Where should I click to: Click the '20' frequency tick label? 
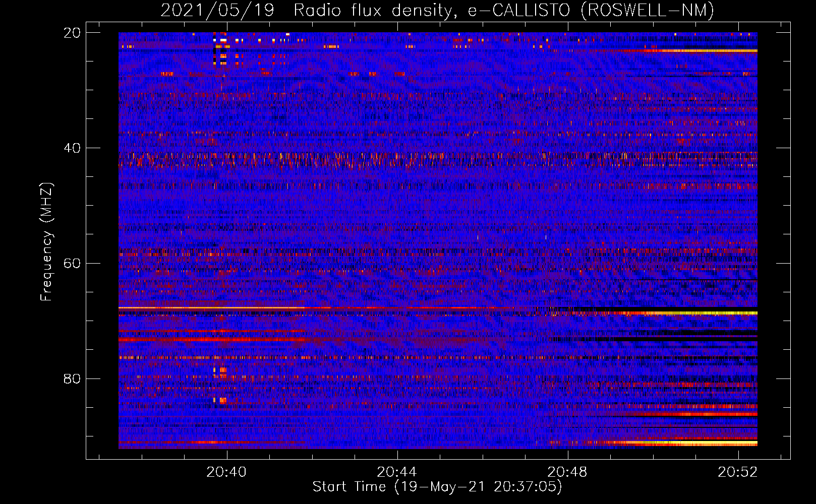click(x=72, y=33)
